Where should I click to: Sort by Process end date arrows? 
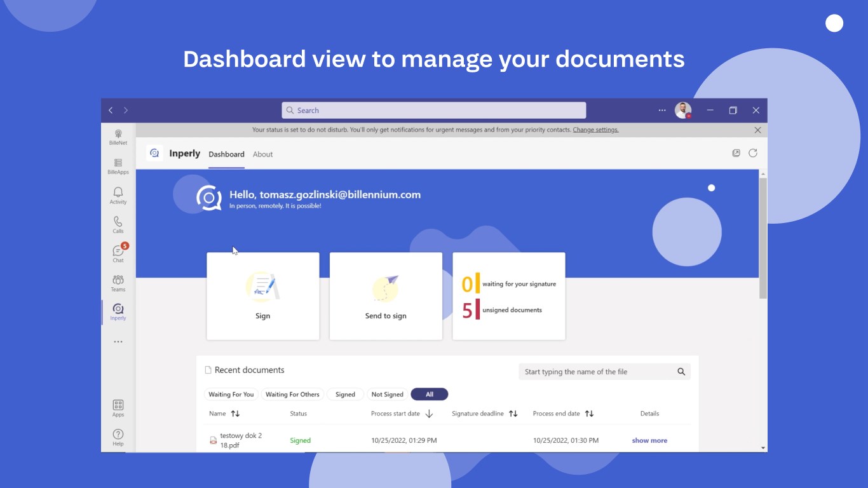click(589, 414)
